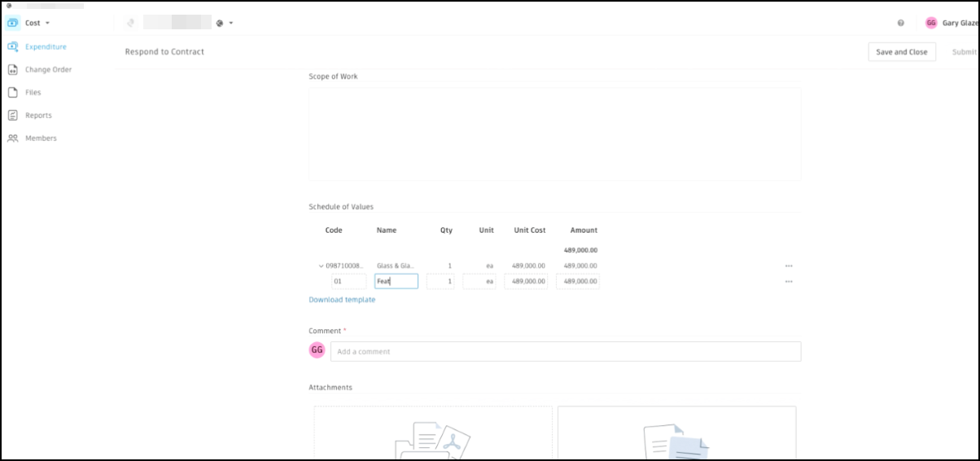Screen dimensions: 980x461
Task: Open more options for the 01 sub-item row
Action: tap(789, 281)
